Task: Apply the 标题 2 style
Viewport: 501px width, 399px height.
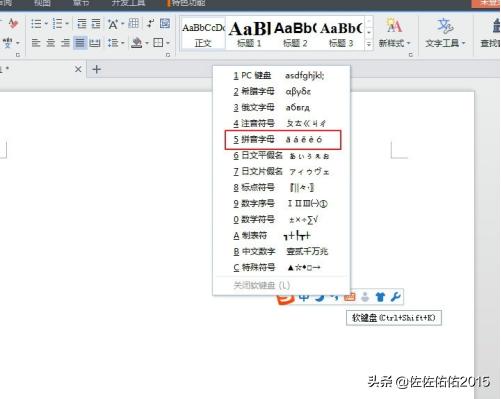Action: pyautogui.click(x=295, y=34)
